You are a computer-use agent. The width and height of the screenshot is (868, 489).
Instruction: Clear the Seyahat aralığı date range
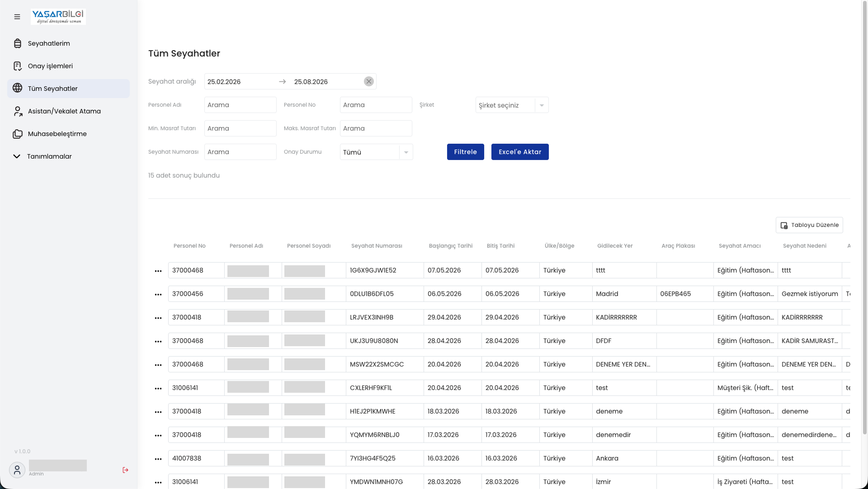point(369,81)
